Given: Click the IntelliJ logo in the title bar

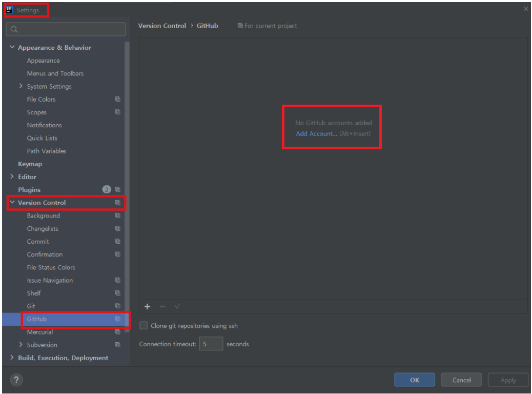Looking at the screenshot, I should coord(10,10).
